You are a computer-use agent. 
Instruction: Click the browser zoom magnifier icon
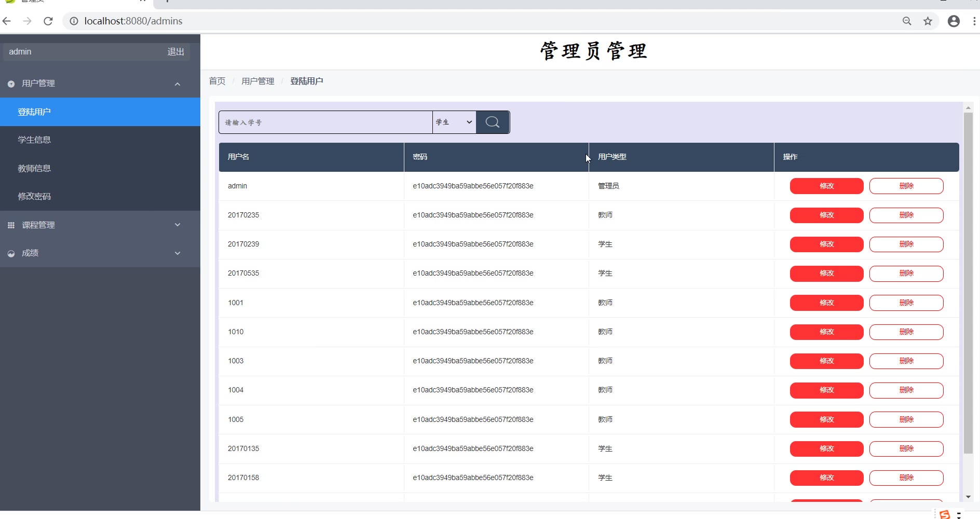coord(907,21)
